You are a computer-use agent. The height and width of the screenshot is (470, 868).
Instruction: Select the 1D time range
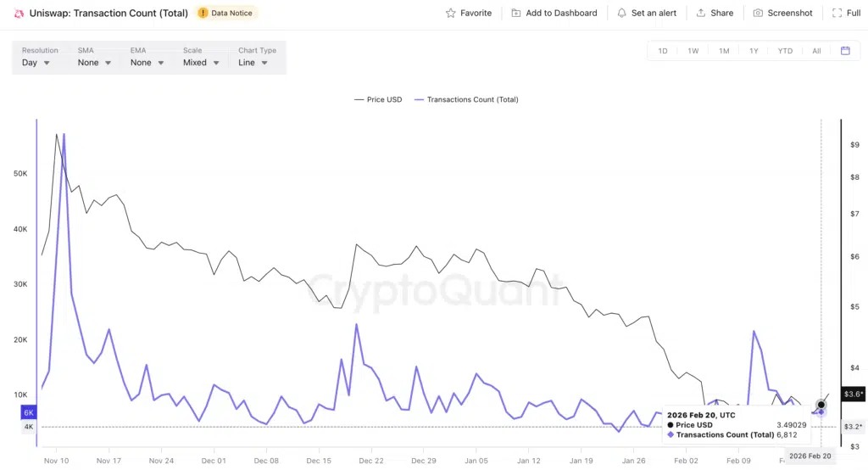tap(663, 51)
